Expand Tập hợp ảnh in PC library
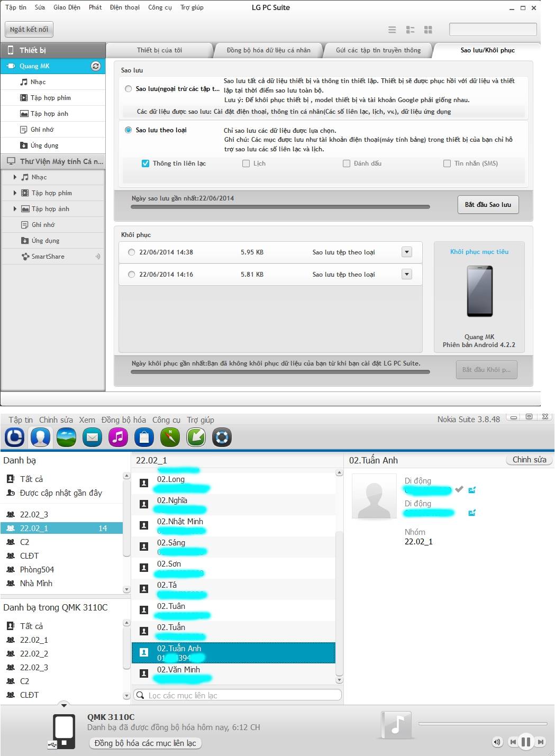Image resolution: width=555 pixels, height=756 pixels. (x=15, y=209)
